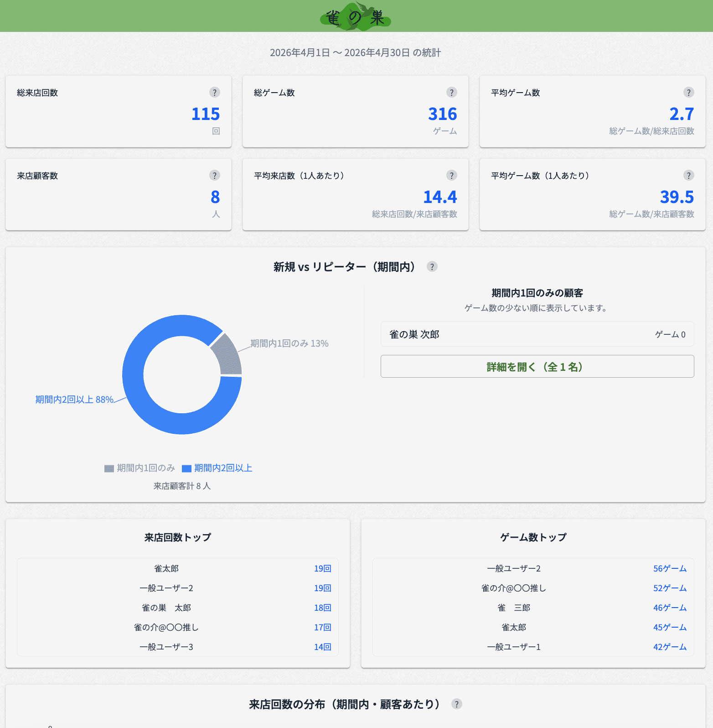Click ゲーム数トップ heading
713x728 pixels.
pos(533,537)
